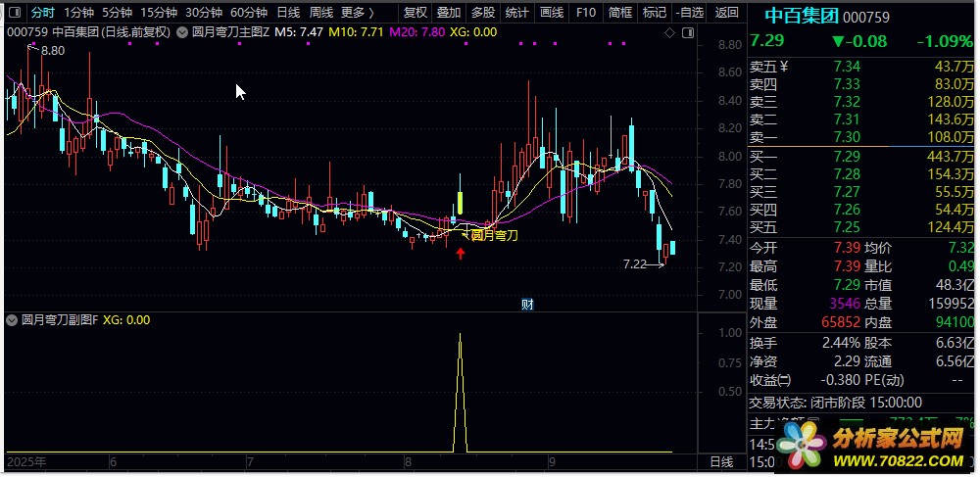Click the M10: 7.71 indicator value
The width and height of the screenshot is (980, 477).
click(357, 32)
